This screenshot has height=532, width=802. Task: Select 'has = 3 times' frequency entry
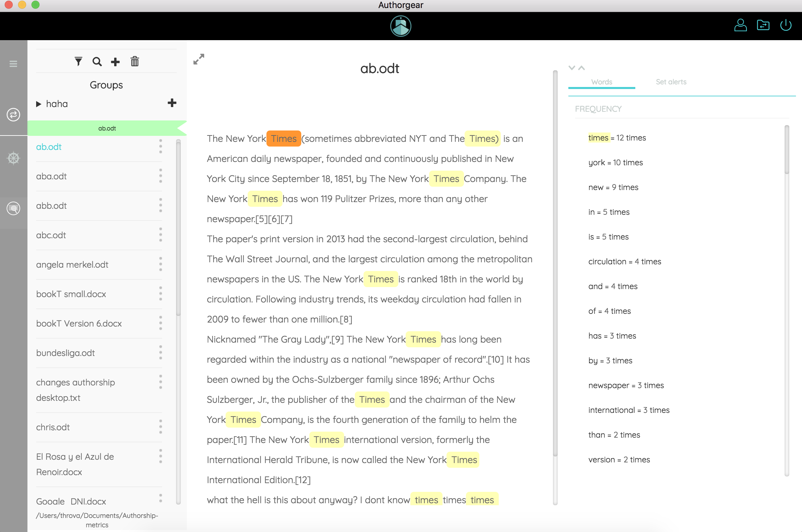point(612,336)
